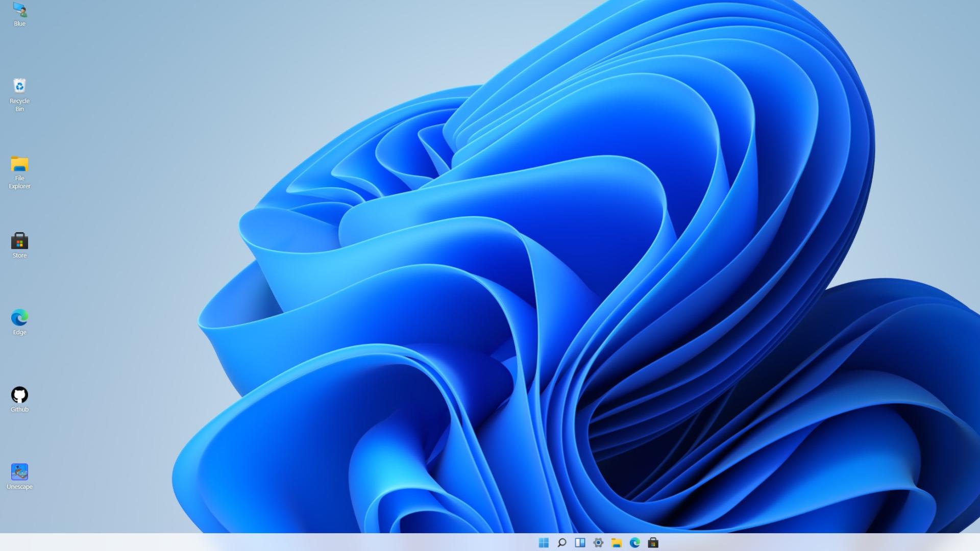Open the Start menu Windows logo
980x551 pixels.
point(544,542)
